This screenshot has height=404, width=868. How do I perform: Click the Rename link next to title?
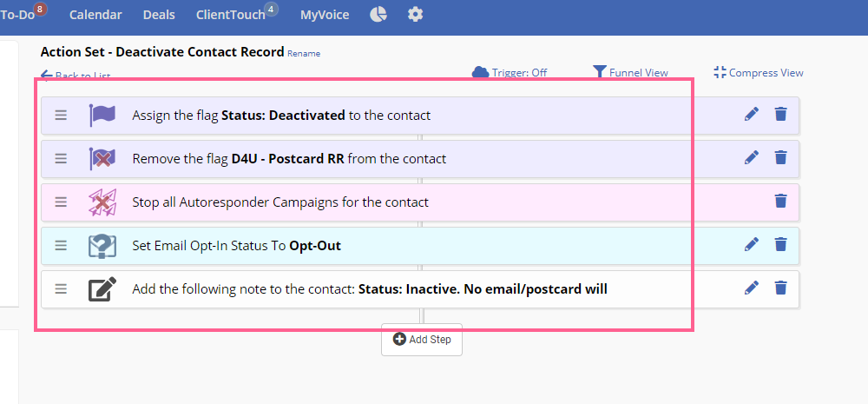(x=304, y=54)
